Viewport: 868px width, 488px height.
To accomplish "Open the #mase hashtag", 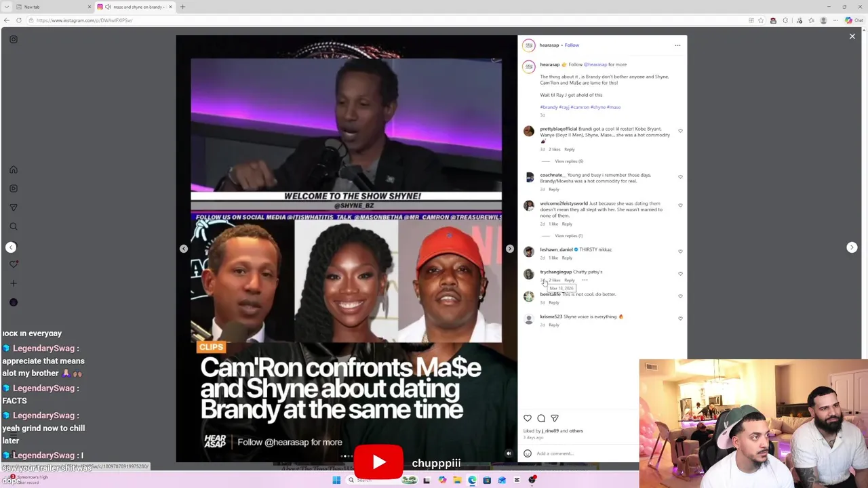I will (614, 107).
